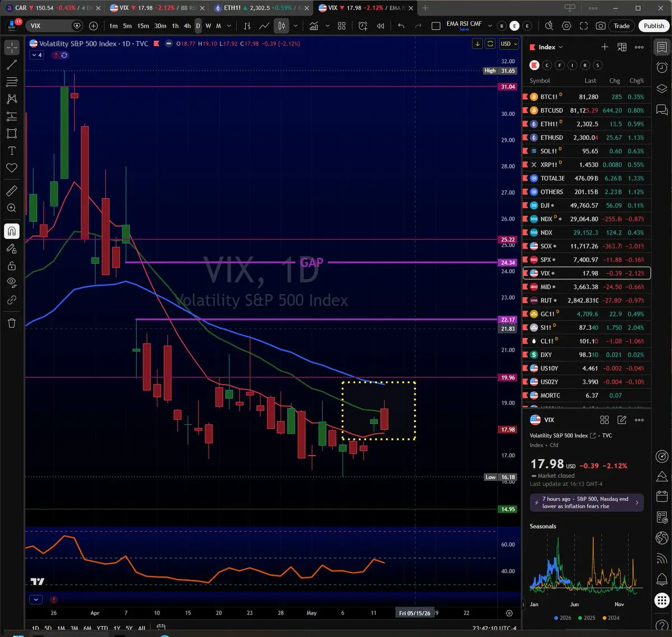
Task: Select the 15m timeframe
Action: pos(143,26)
